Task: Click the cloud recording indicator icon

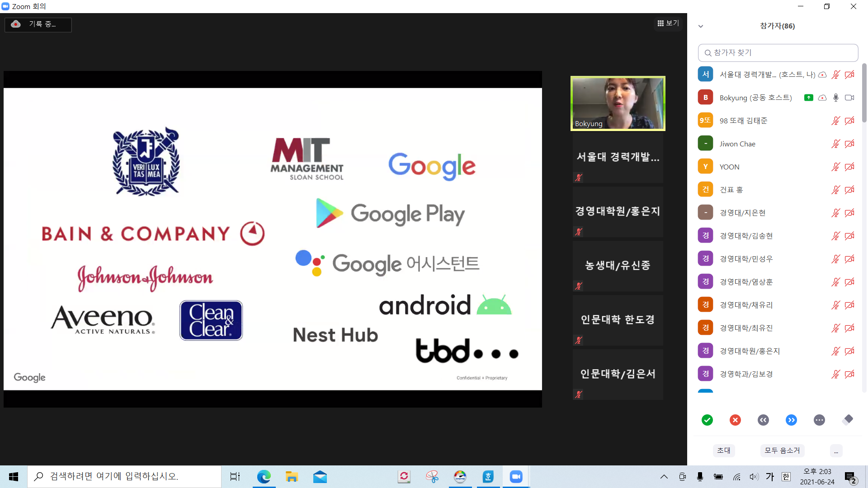Action: 16,24
